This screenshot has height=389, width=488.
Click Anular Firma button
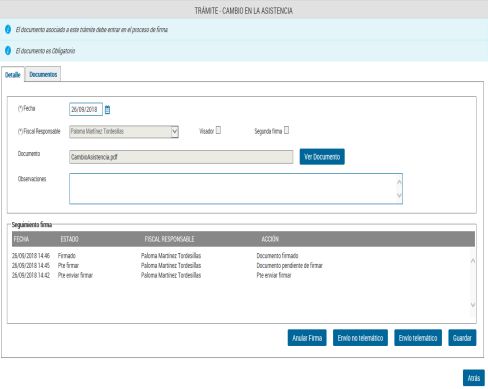[307, 338]
